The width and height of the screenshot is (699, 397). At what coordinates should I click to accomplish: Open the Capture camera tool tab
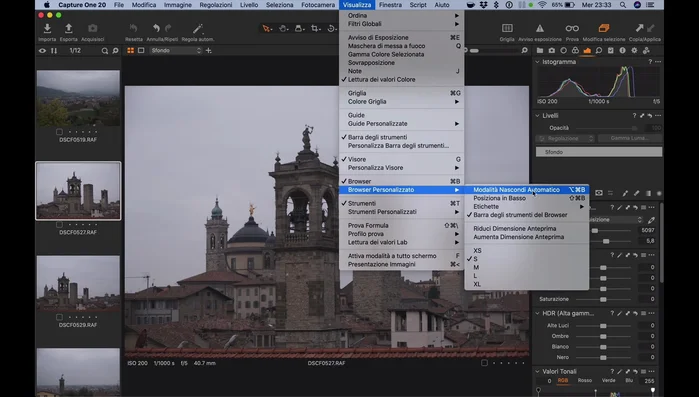pos(552,51)
